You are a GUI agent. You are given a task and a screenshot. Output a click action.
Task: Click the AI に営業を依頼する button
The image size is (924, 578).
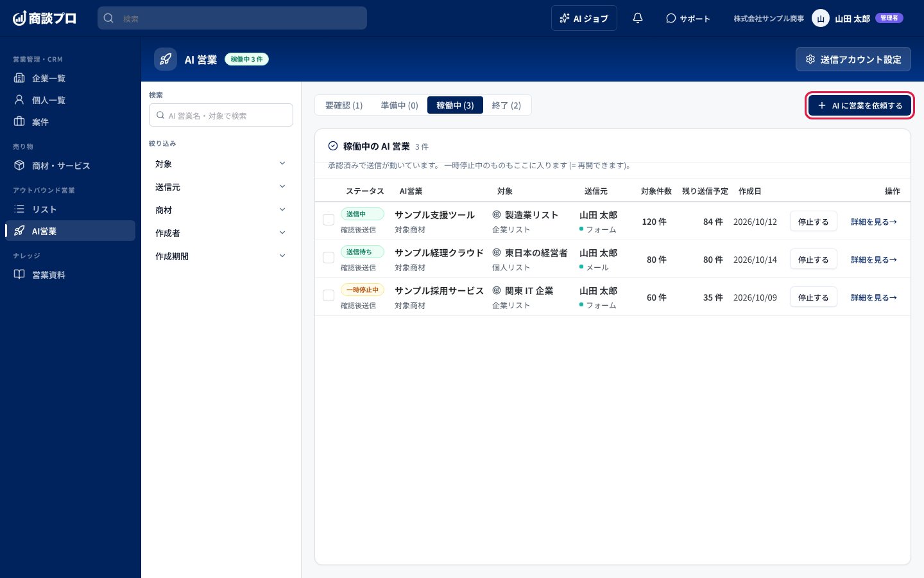859,105
